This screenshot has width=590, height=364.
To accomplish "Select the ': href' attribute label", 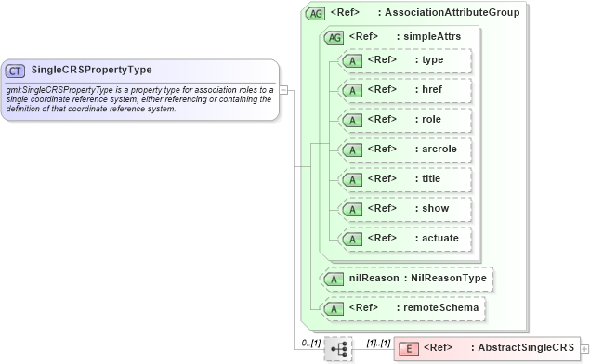I will (428, 89).
